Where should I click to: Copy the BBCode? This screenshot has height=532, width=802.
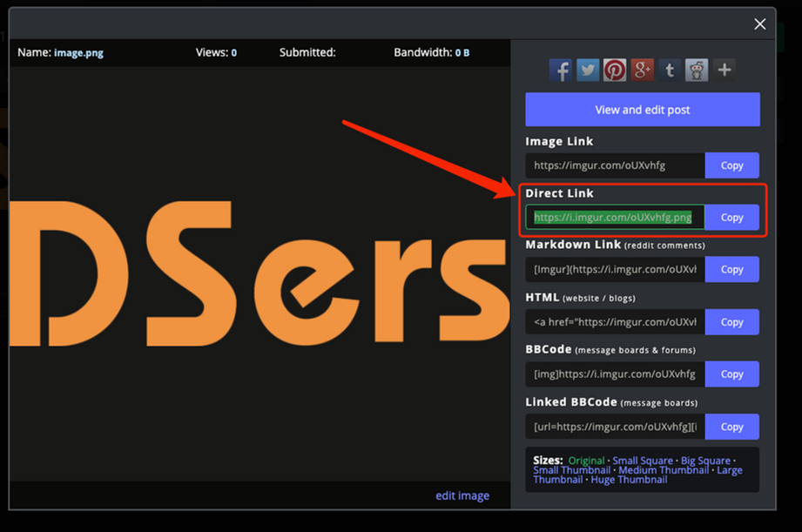point(732,374)
